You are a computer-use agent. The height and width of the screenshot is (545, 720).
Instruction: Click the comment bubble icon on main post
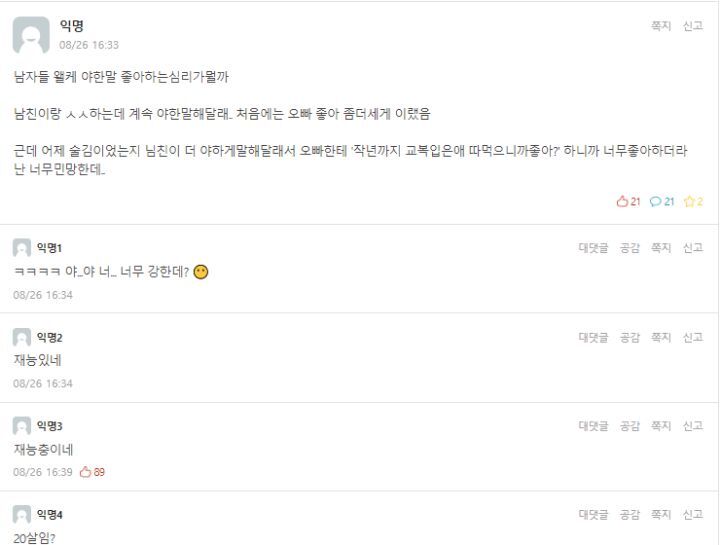tap(657, 201)
